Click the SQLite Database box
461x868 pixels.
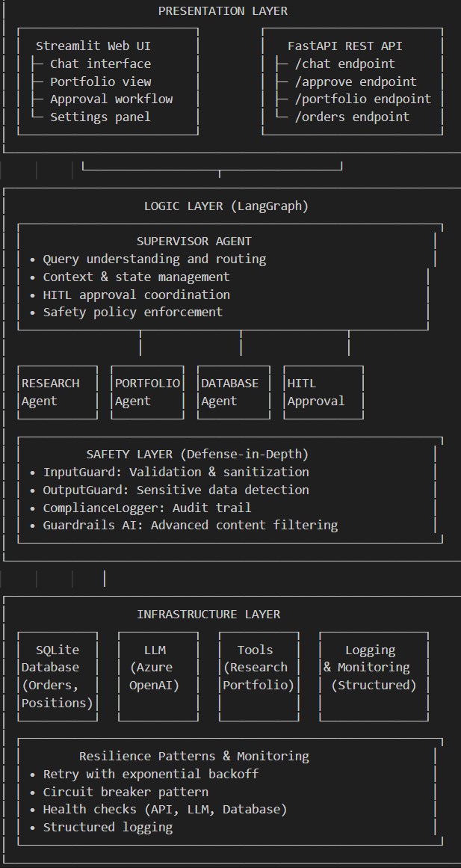point(58,676)
